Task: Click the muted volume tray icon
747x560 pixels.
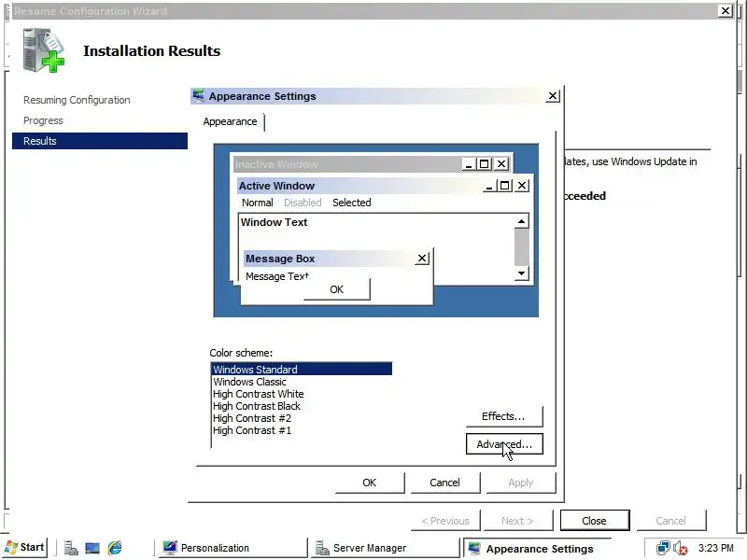Action: pyautogui.click(x=681, y=549)
